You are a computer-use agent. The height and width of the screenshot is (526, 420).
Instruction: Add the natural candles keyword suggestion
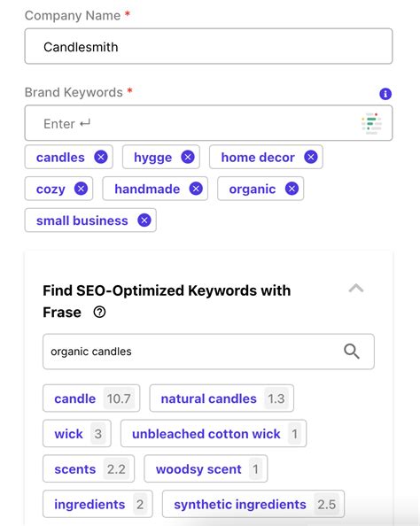pyautogui.click(x=222, y=398)
